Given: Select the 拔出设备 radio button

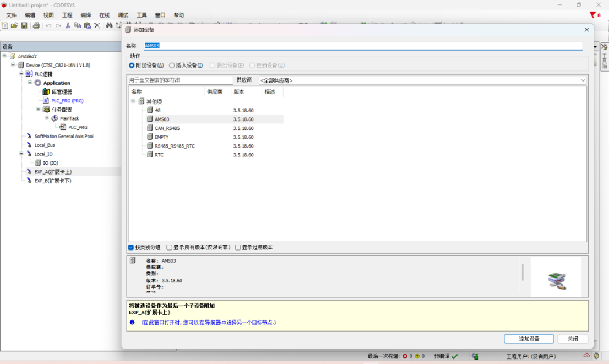Looking at the screenshot, I should (213, 66).
